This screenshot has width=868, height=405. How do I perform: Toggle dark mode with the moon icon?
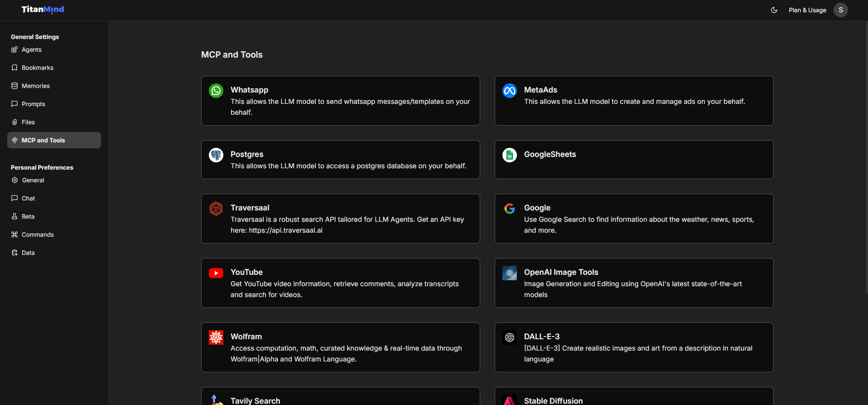[x=774, y=10]
